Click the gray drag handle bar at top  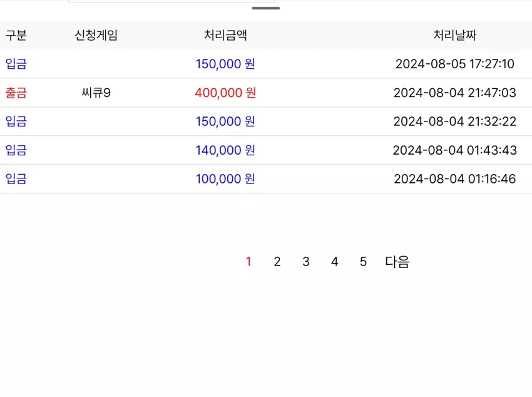pyautogui.click(x=265, y=8)
